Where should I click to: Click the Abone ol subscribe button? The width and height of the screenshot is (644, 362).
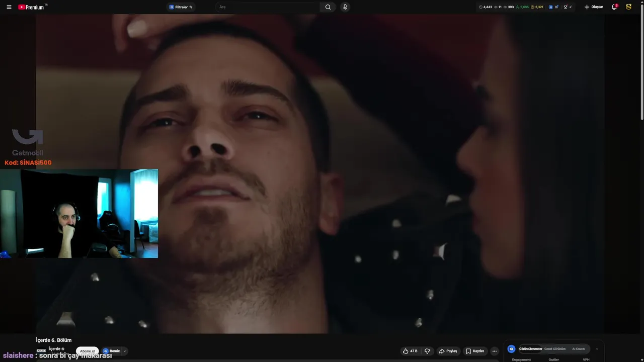pos(87,351)
